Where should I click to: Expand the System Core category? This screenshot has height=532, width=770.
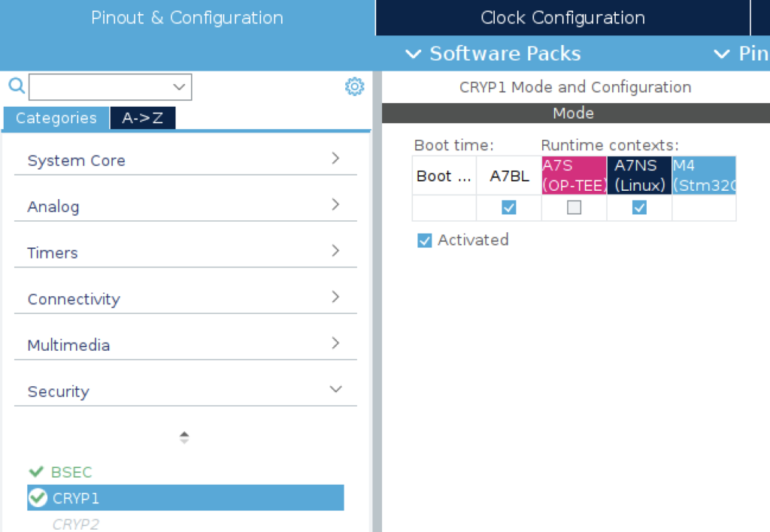point(186,160)
